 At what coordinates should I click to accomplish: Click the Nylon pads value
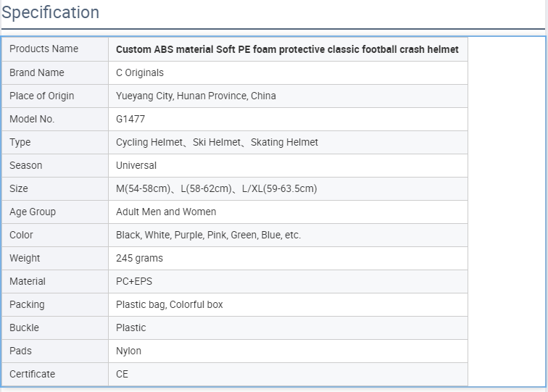tap(128, 351)
